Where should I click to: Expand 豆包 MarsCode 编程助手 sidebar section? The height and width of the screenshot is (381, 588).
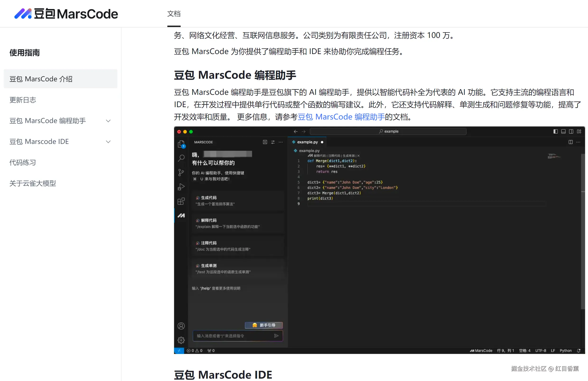coord(108,121)
